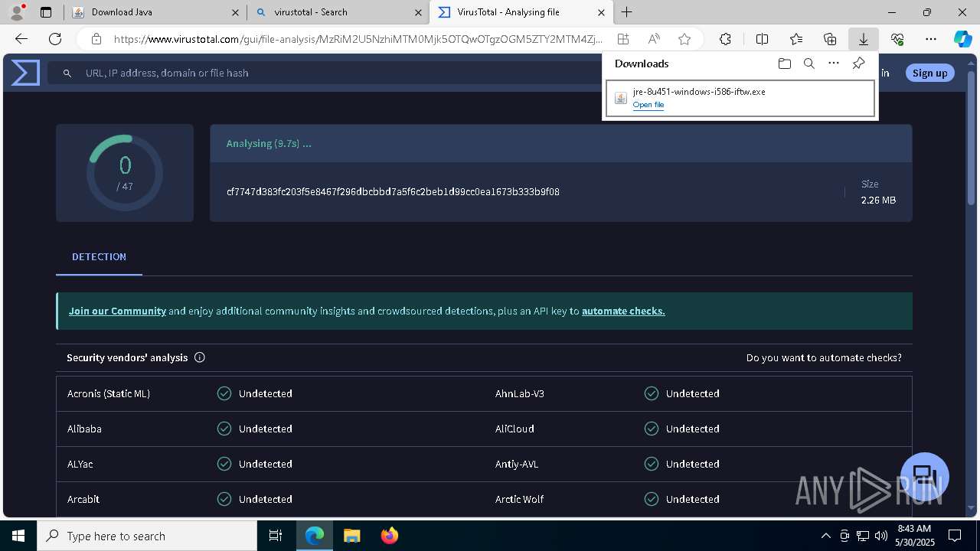Click the AhnLab-V3 vendor name

520,393
